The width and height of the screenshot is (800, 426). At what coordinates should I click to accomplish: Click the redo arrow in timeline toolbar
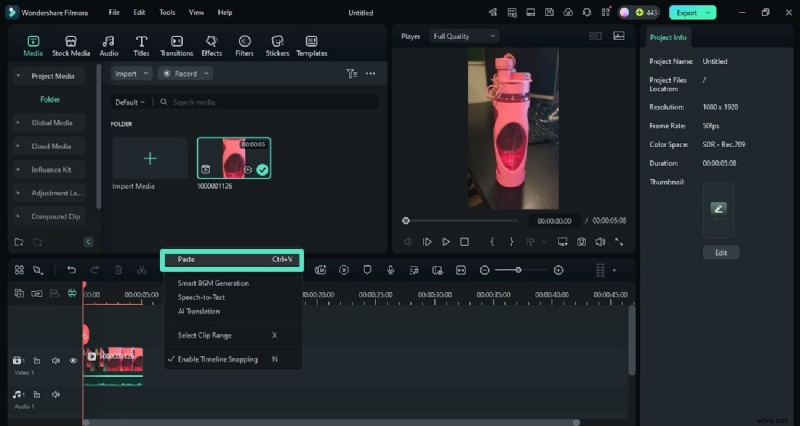[x=95, y=270]
